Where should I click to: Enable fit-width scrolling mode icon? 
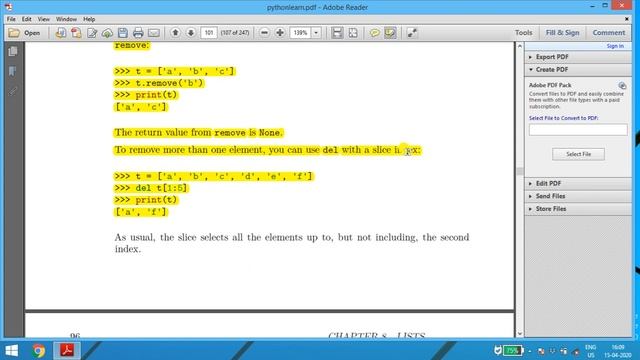click(337, 33)
